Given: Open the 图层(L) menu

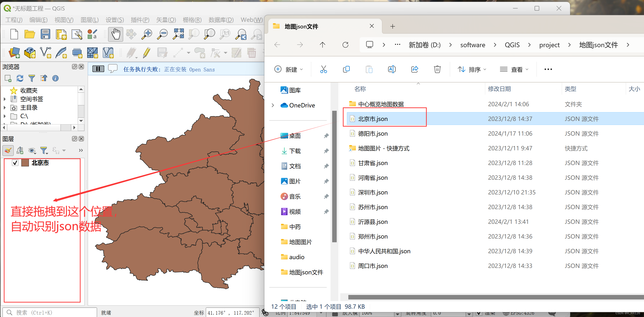Looking at the screenshot, I should (x=90, y=20).
